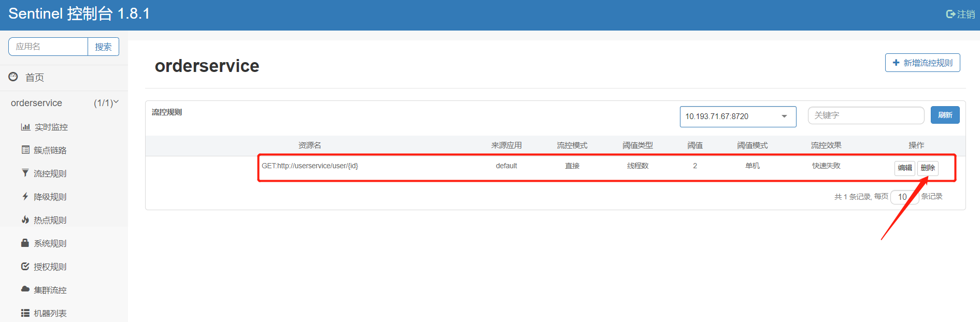Click the threshold value 2 cell

[695, 166]
